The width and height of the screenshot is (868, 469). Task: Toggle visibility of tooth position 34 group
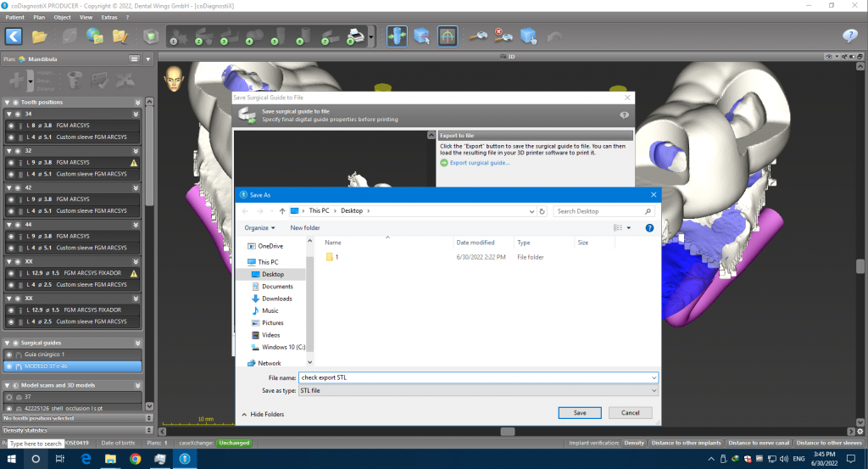(x=19, y=113)
